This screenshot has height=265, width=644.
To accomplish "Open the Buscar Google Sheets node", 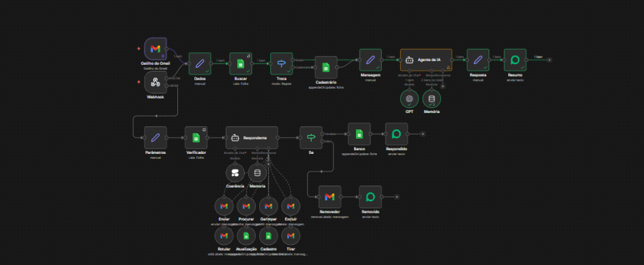I will tap(241, 63).
